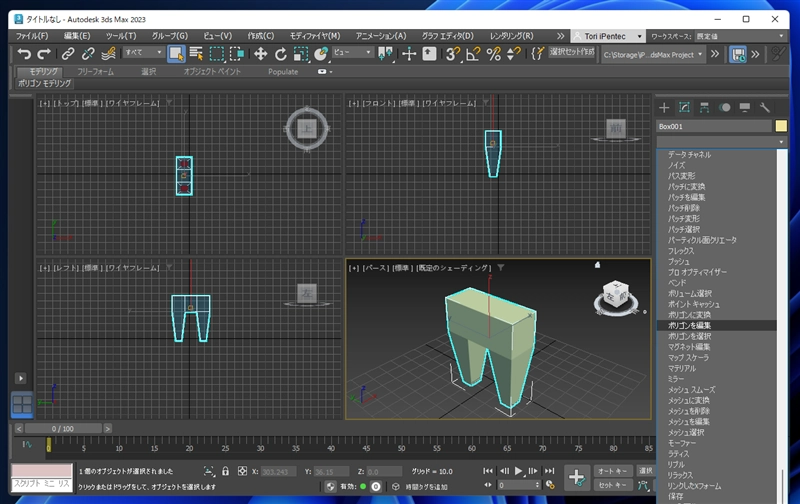Expand the ポリゴン モデリング ribbon panel
This screenshot has height=504, width=800.
45,83
